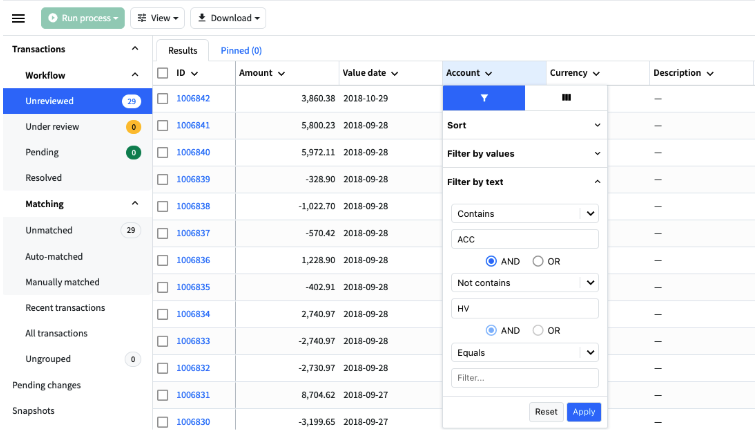Switch to the columns tab icon
Screen dimensions: 755x440
click(566, 98)
